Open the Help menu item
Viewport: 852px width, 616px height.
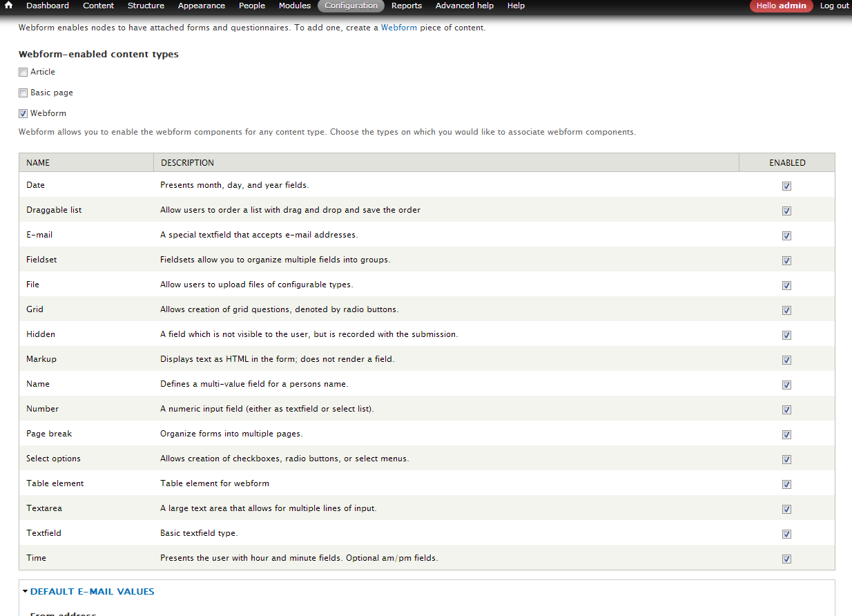[516, 6]
